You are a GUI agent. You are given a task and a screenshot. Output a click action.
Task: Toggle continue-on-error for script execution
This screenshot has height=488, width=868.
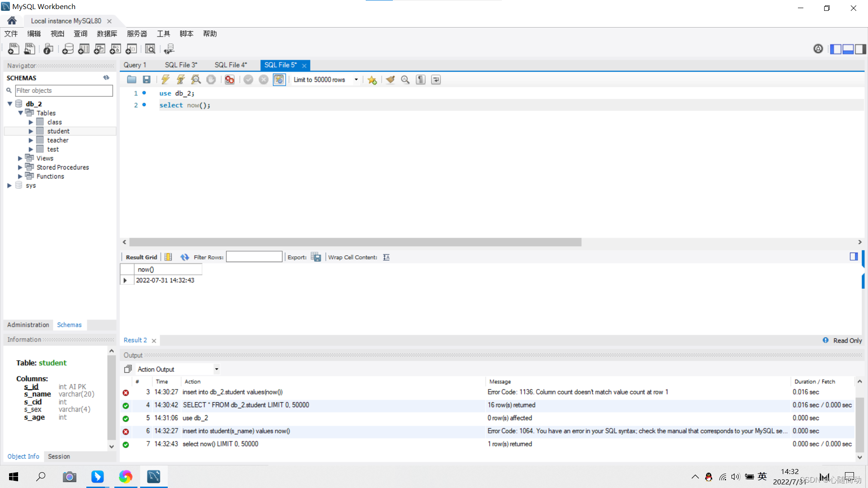(x=230, y=80)
